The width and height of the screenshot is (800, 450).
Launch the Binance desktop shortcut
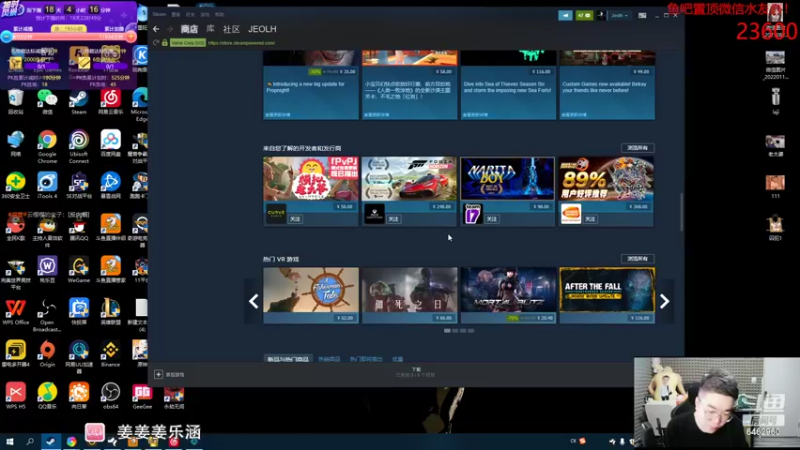tap(110, 354)
